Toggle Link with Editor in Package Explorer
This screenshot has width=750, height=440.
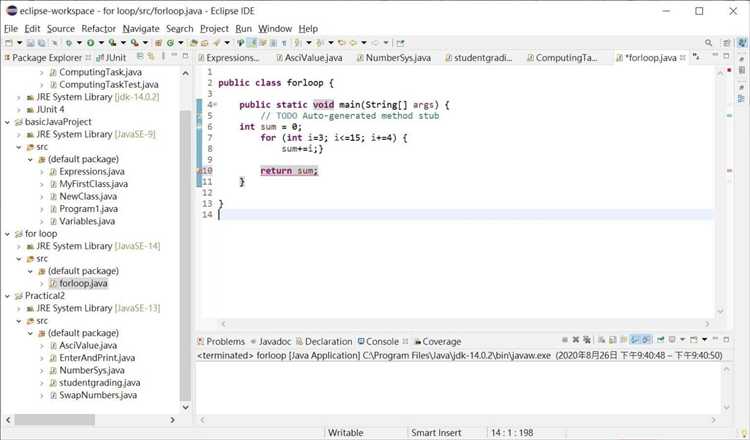point(150,58)
